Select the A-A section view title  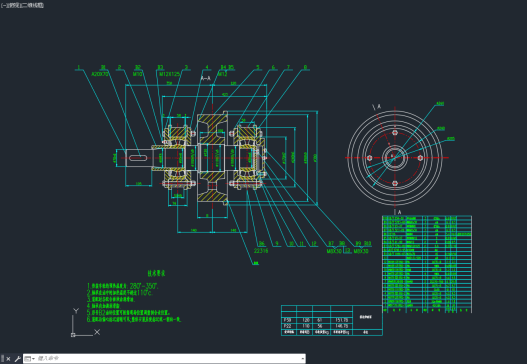pos(205,78)
